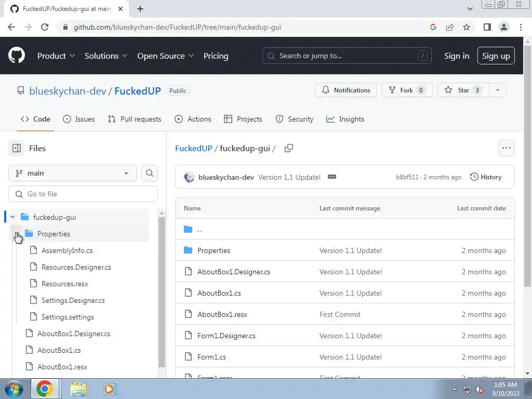Open blueskychan-dev owner link in header

(68, 91)
